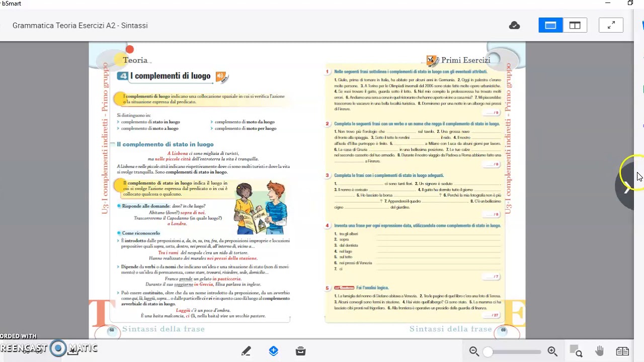The image size is (644, 362).
Task: Click 'Fai l'analisi logica' exercise title
Action: click(x=372, y=288)
